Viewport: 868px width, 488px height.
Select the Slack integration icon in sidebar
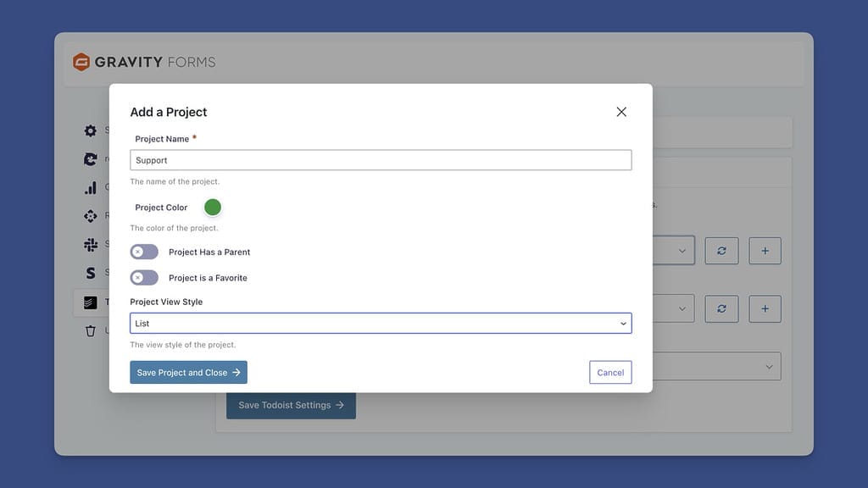pos(91,244)
